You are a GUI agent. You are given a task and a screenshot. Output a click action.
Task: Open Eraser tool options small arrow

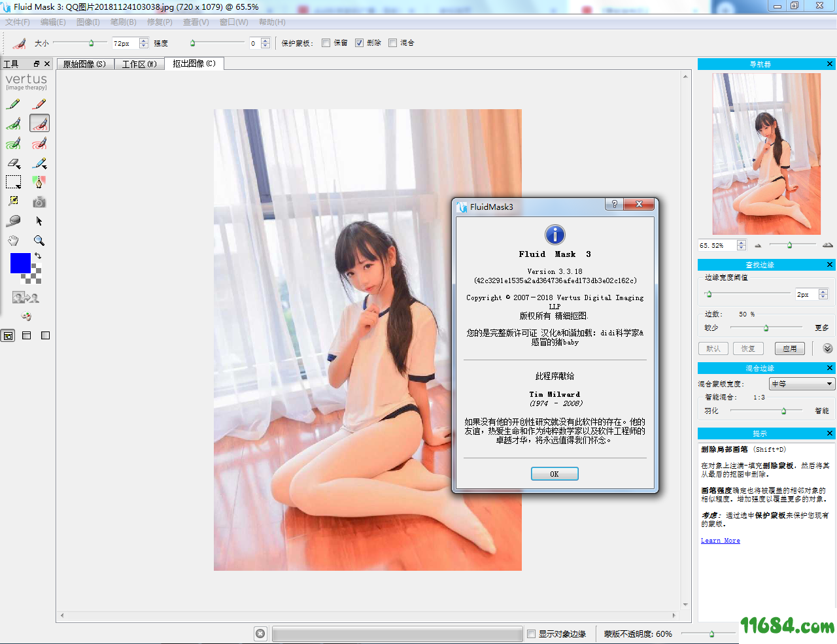(x=20, y=167)
